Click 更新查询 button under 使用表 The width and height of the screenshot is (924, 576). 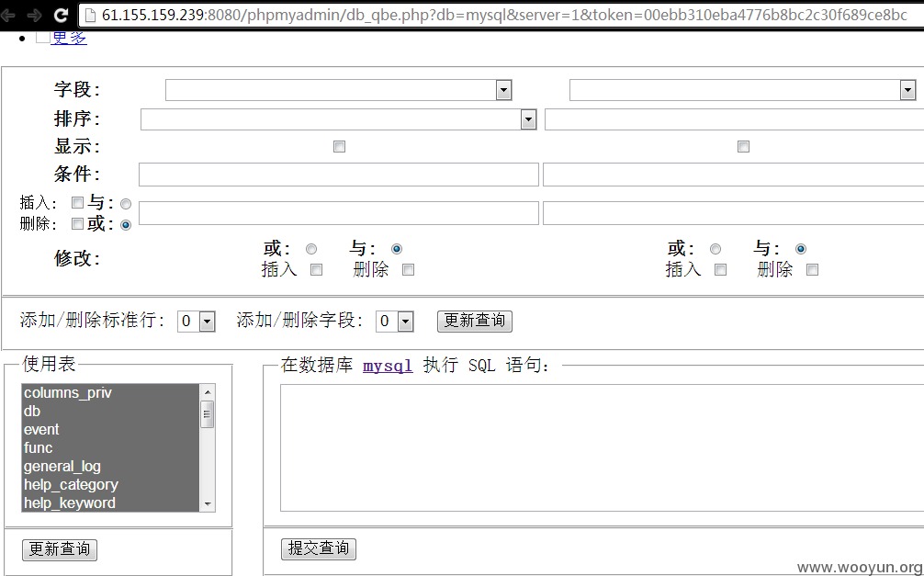[60, 549]
